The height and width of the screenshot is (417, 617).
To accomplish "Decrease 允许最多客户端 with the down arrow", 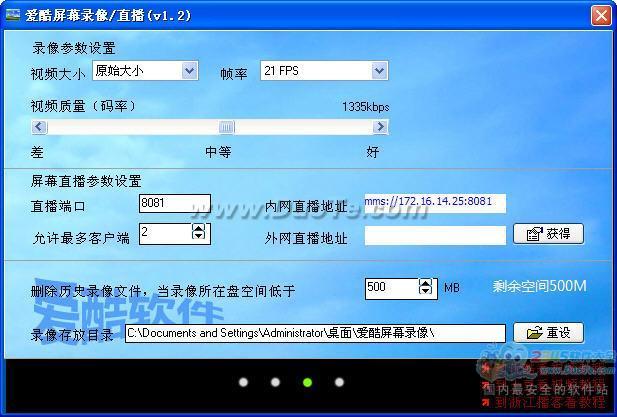I will click(198, 238).
